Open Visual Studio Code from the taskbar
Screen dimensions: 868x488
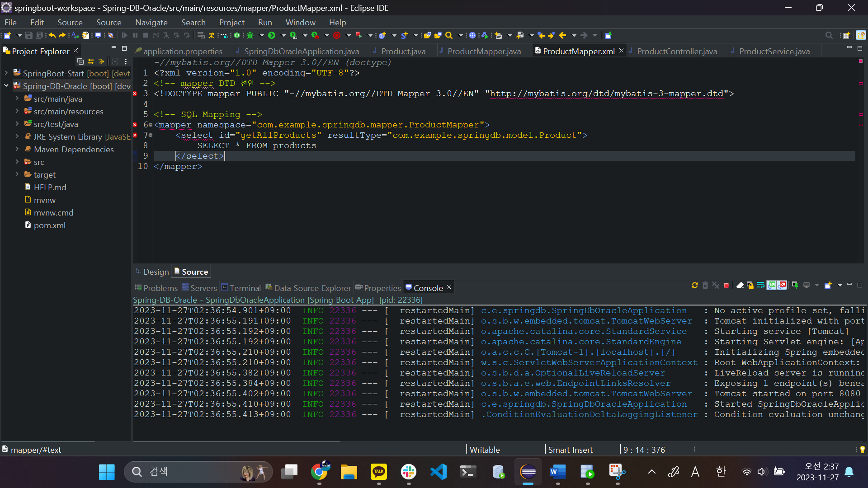439,472
